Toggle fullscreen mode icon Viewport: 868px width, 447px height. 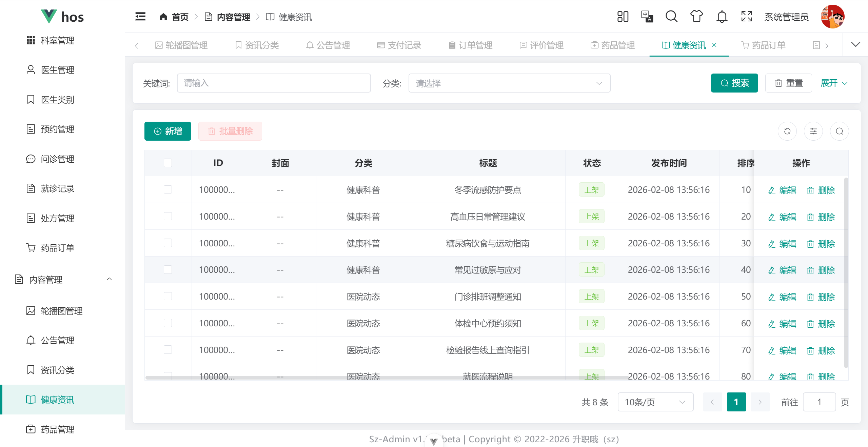[747, 17]
